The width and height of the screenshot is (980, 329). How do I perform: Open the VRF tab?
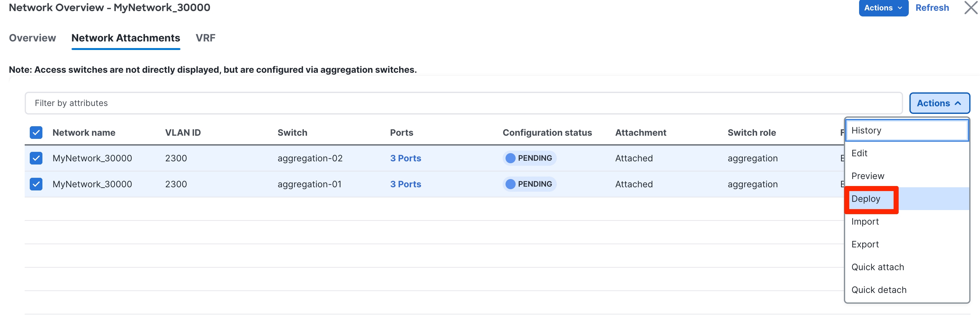205,38
